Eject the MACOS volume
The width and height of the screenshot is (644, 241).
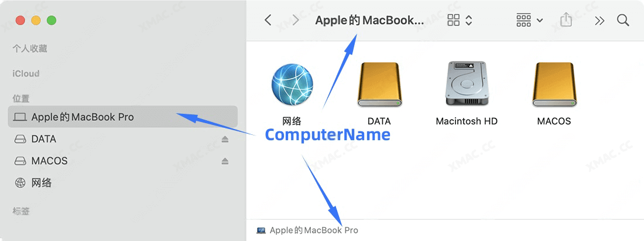(225, 161)
